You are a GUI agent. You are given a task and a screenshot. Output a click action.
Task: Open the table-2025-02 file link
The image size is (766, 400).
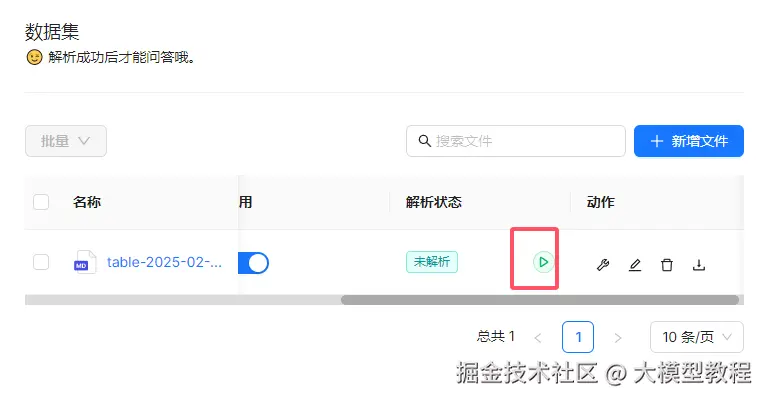coord(164,262)
